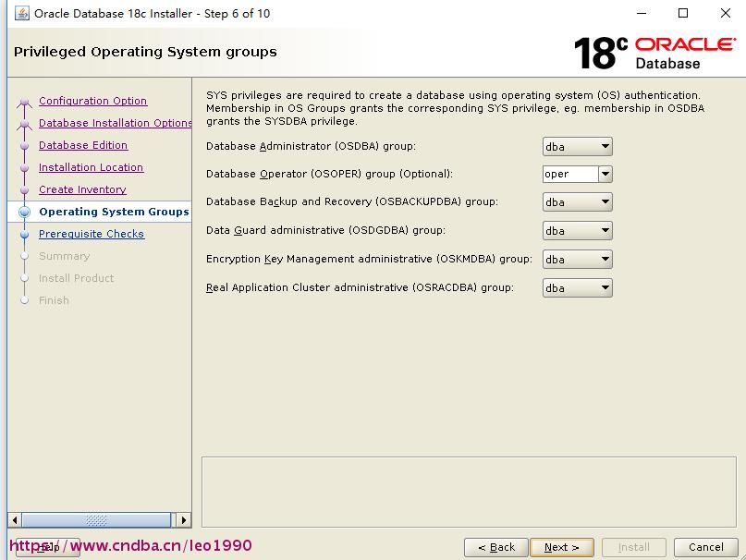
Task: Expand the OSDBA group dropdown
Action: (577, 147)
